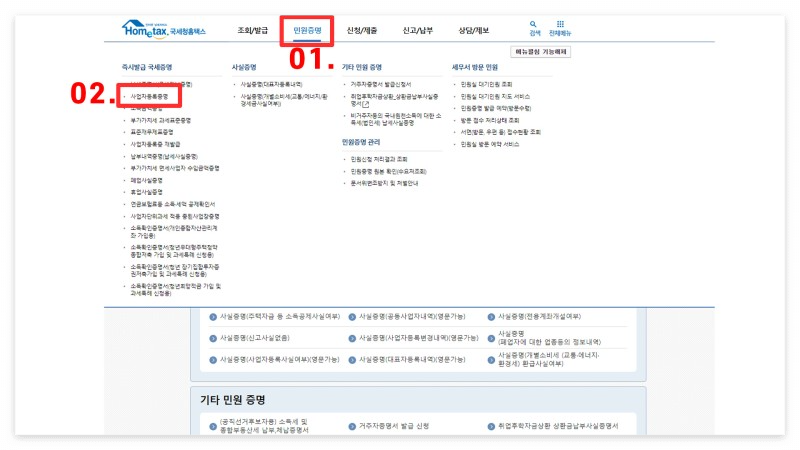Select 민원실 대기인원 지도 서비스
Viewport: 800px width, 450px height.
pyautogui.click(x=495, y=96)
